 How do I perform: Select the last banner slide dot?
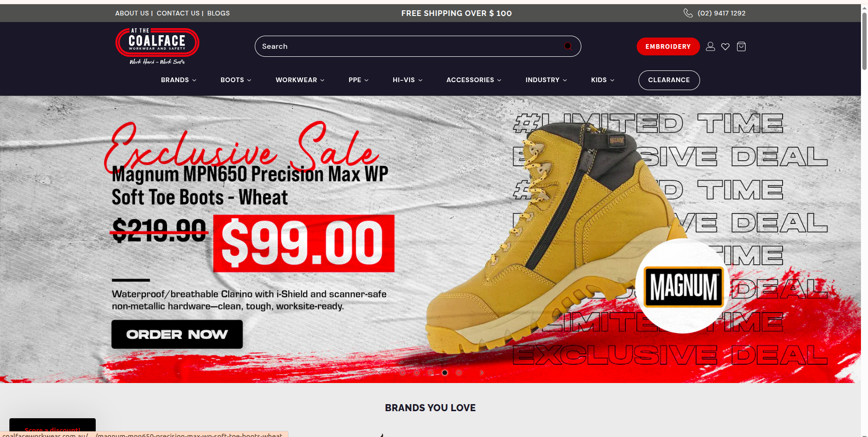click(x=459, y=373)
